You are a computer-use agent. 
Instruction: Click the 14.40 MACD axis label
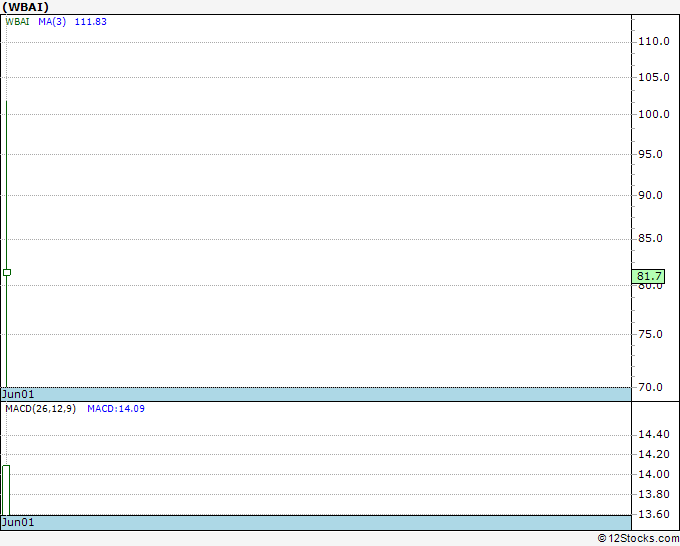[654, 434]
